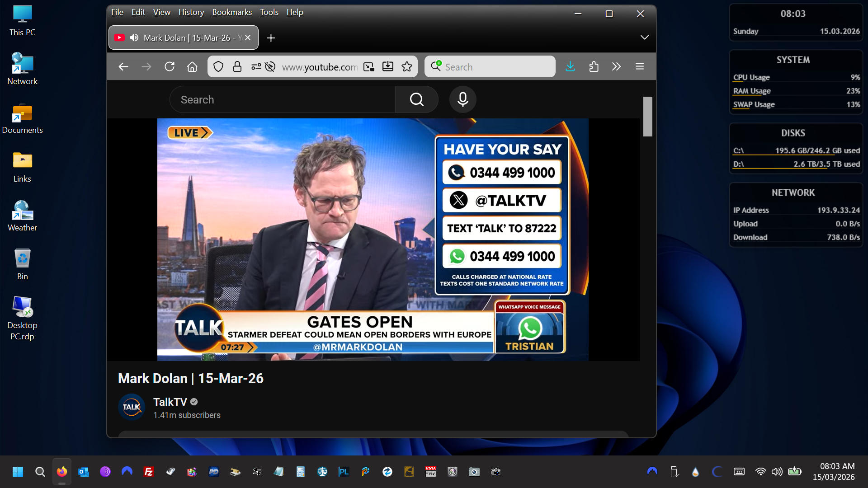This screenshot has height=488, width=868.
Task: Open the TalkTV channel link
Action: [170, 402]
